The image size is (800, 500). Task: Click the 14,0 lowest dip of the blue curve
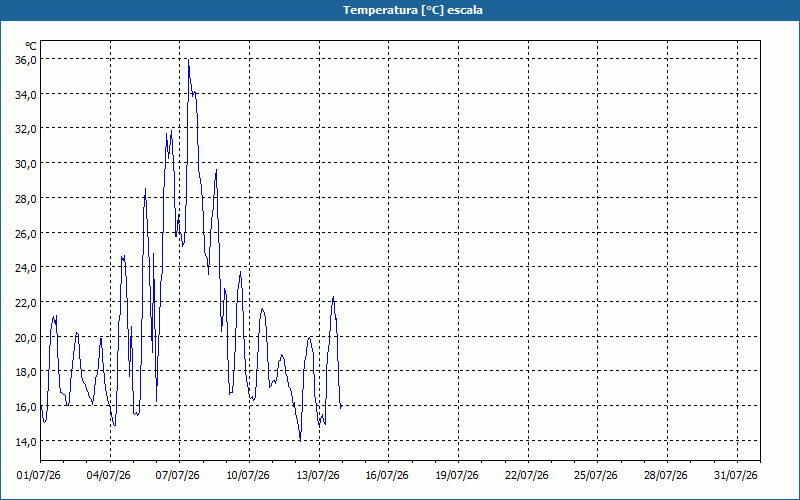[x=300, y=440]
